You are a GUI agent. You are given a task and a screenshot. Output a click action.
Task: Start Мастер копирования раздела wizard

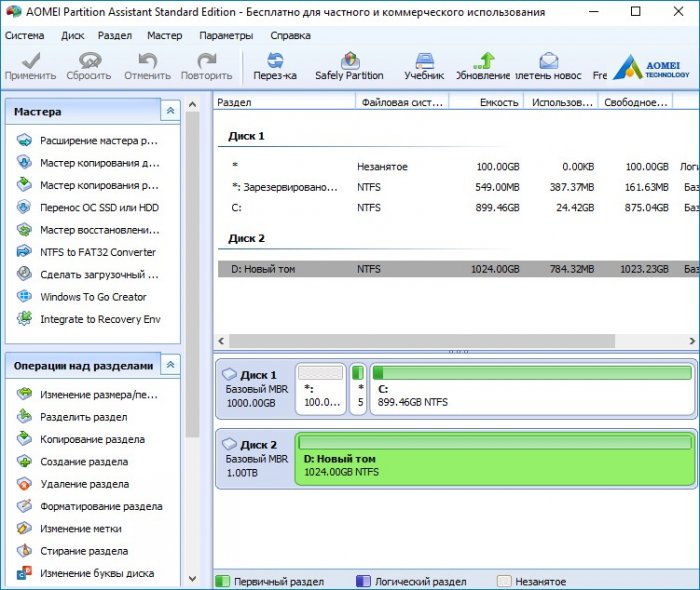[x=88, y=185]
